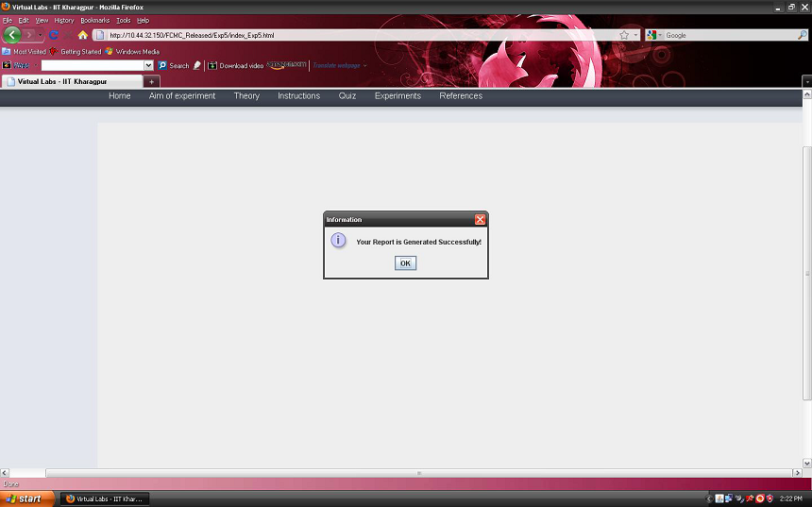Open a new tab with the plus button
The width and height of the screenshot is (812, 507).
pos(152,81)
